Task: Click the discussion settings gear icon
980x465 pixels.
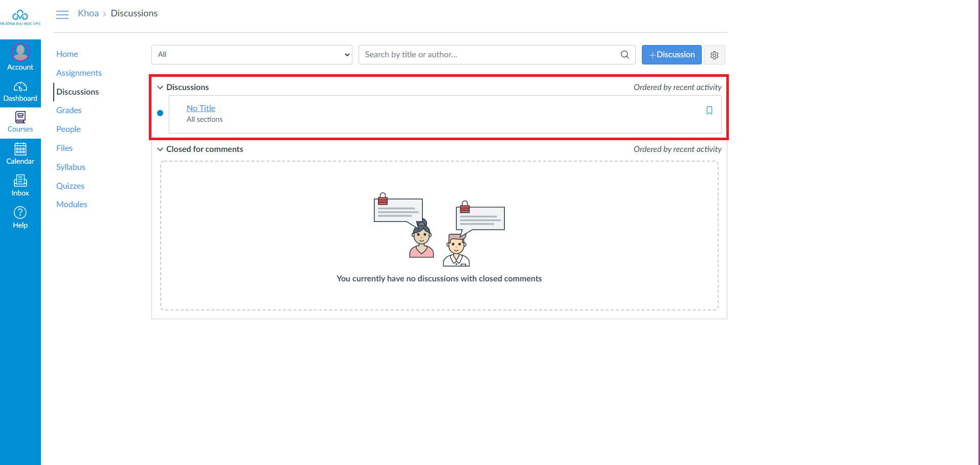Action: click(x=714, y=55)
